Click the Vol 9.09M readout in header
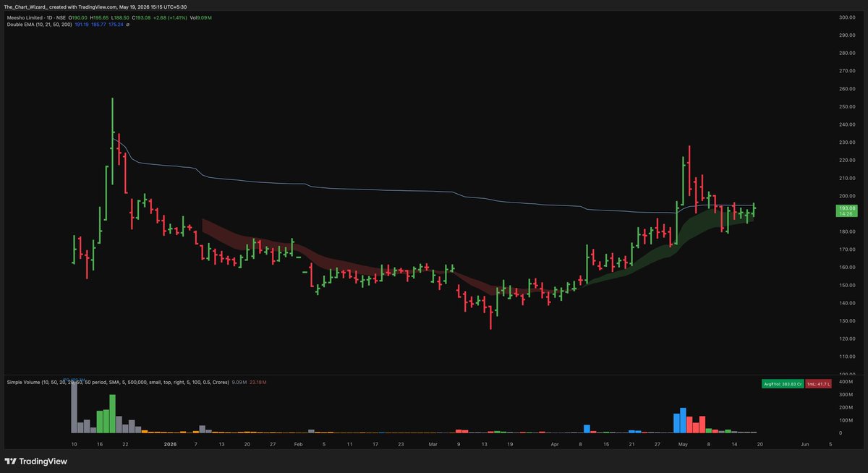The image size is (868, 473). click(x=201, y=17)
